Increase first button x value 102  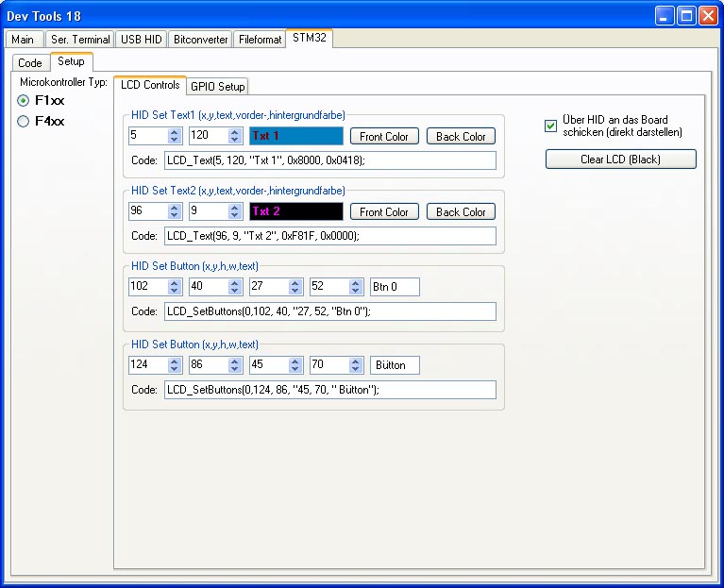(x=175, y=282)
